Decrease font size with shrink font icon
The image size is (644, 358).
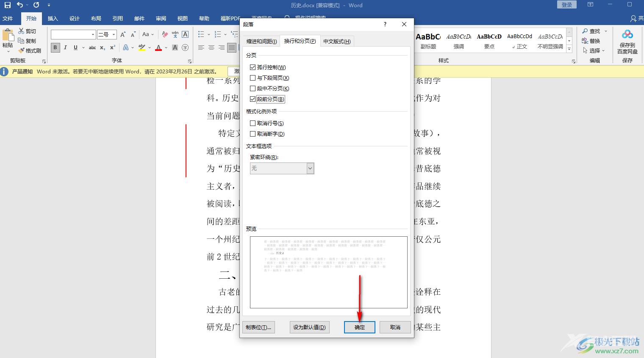[x=133, y=34]
